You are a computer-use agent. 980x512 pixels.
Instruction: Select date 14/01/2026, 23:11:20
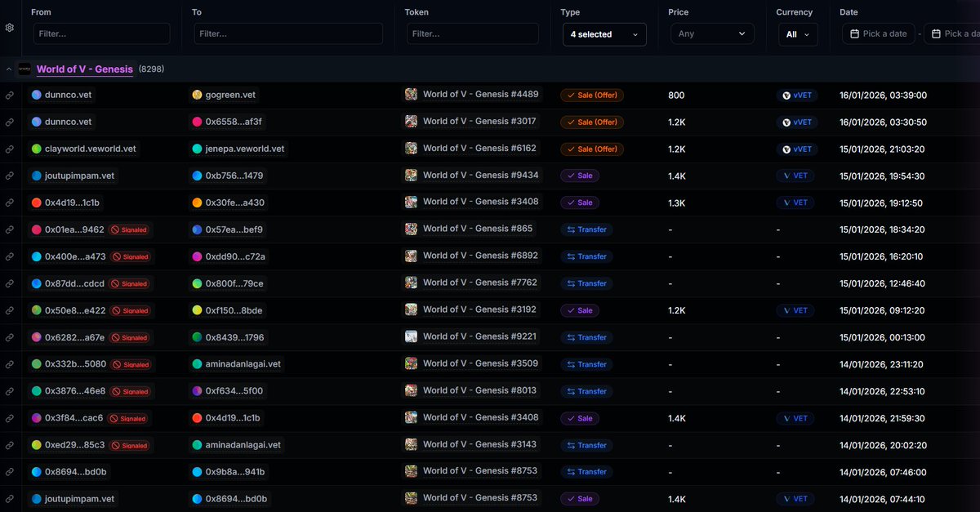pyautogui.click(x=882, y=364)
